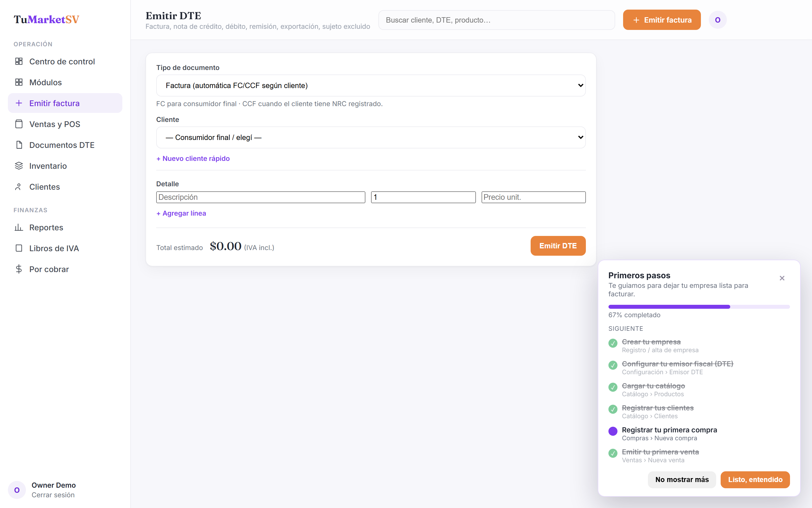Click the Libros de IVA book icon
Image resolution: width=812 pixels, height=508 pixels.
(x=19, y=248)
